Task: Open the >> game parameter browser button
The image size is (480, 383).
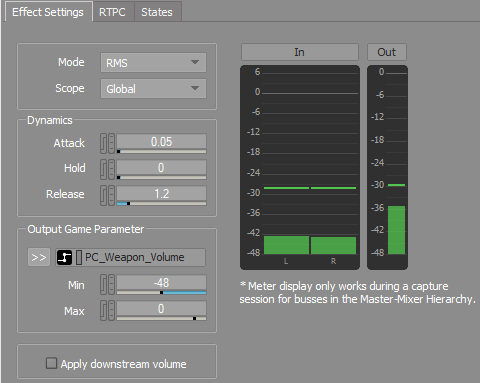Action: pyautogui.click(x=39, y=257)
